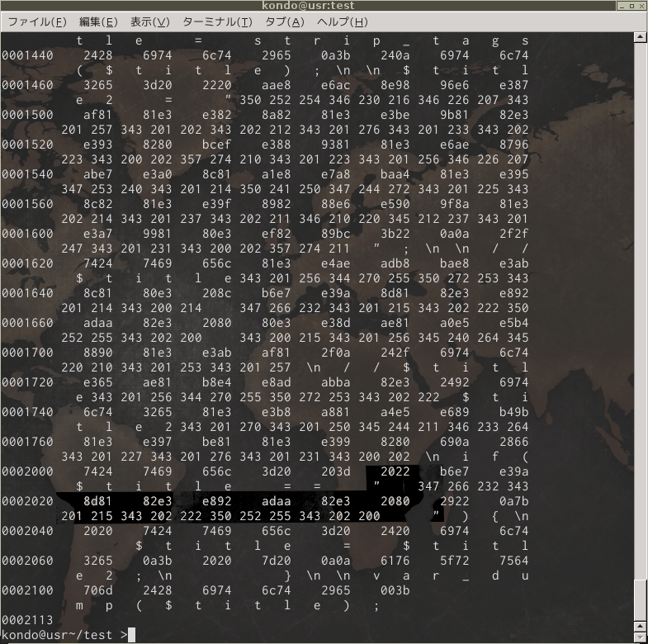The image size is (648, 644).
Task: Open the 表示(V) menu
Action: 149,21
